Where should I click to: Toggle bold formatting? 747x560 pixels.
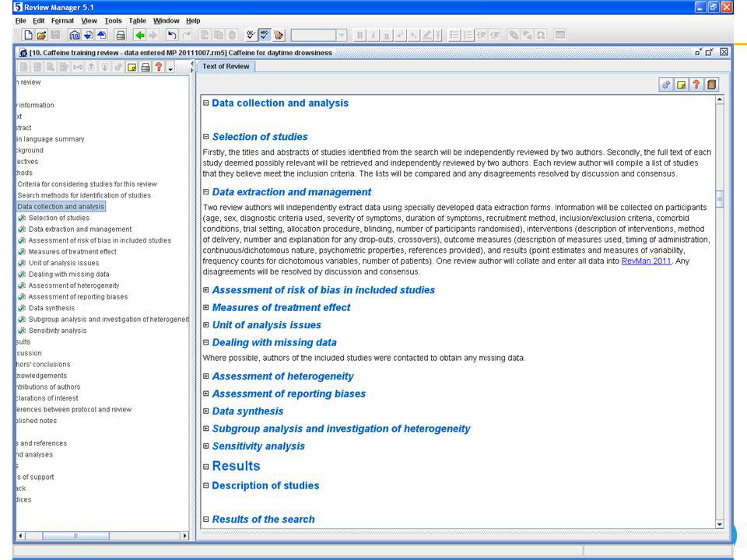tap(359, 35)
